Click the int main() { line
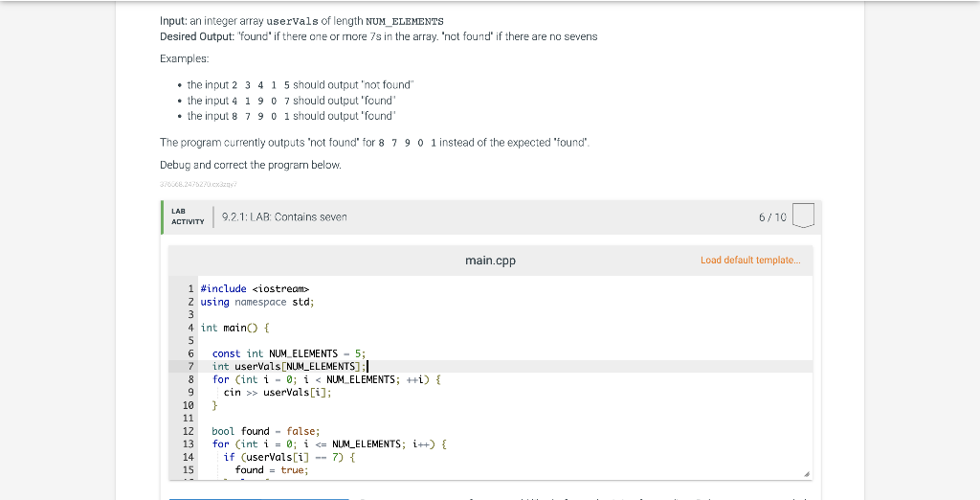Screen dimensions: 980x500 [234, 328]
